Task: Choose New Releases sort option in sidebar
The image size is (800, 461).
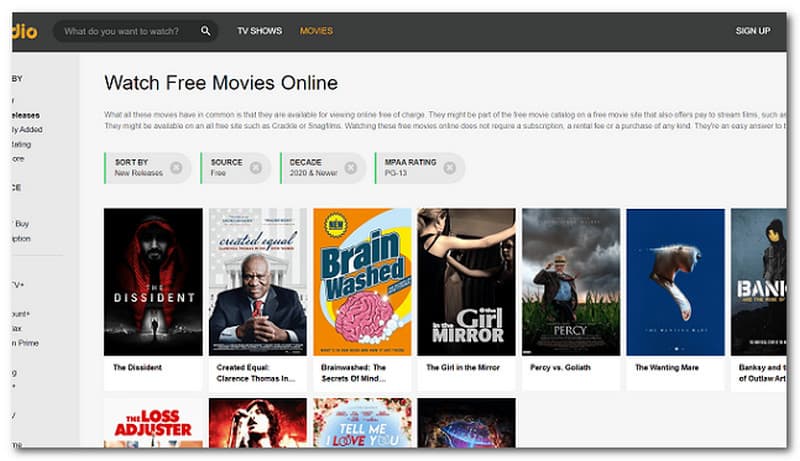Action: pyautogui.click(x=26, y=115)
